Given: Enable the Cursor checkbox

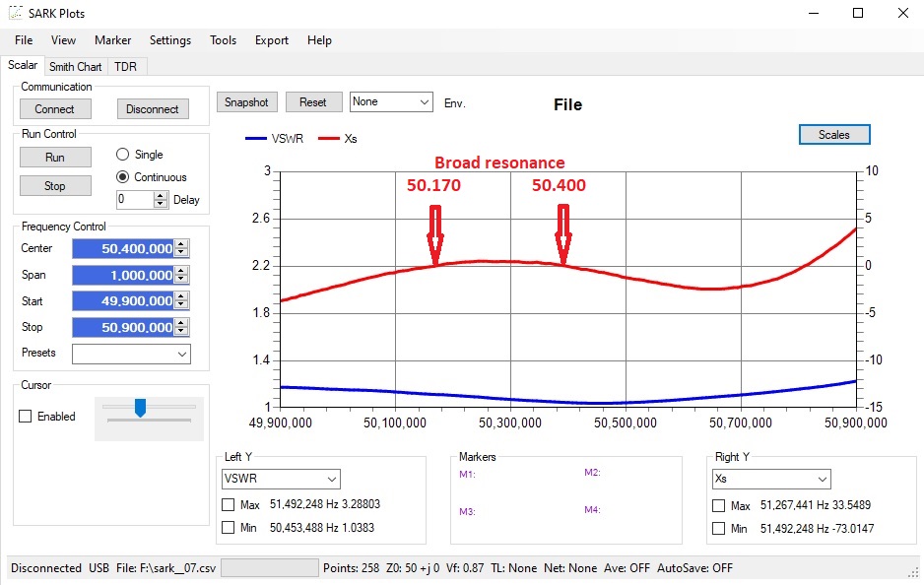Looking at the screenshot, I should click(x=26, y=417).
